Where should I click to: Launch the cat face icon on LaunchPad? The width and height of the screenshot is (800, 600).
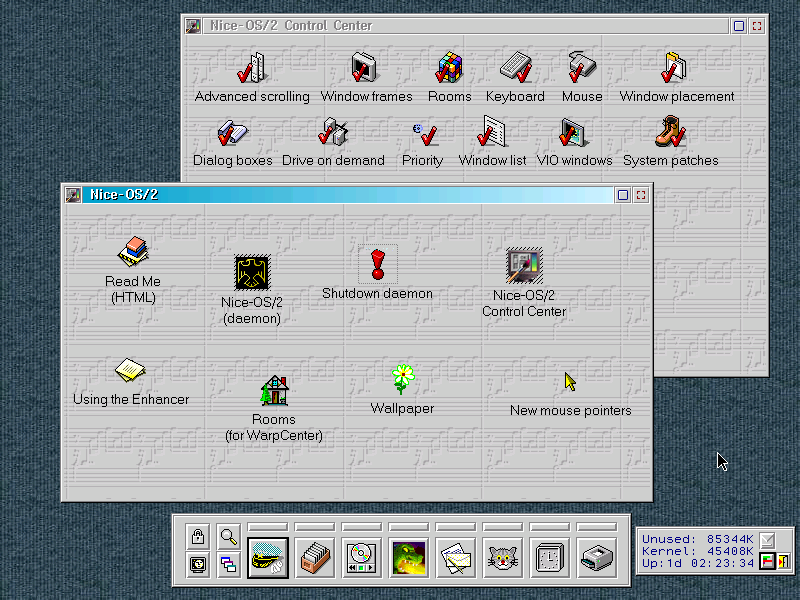[x=503, y=558]
